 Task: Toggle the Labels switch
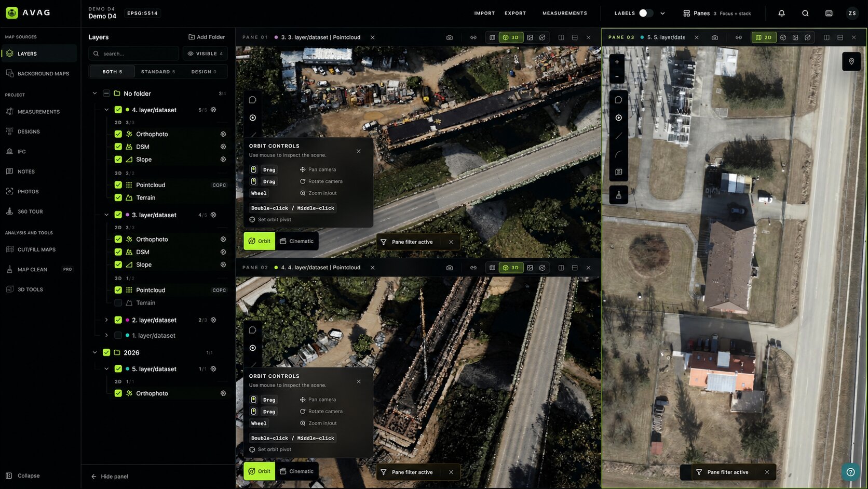click(646, 14)
